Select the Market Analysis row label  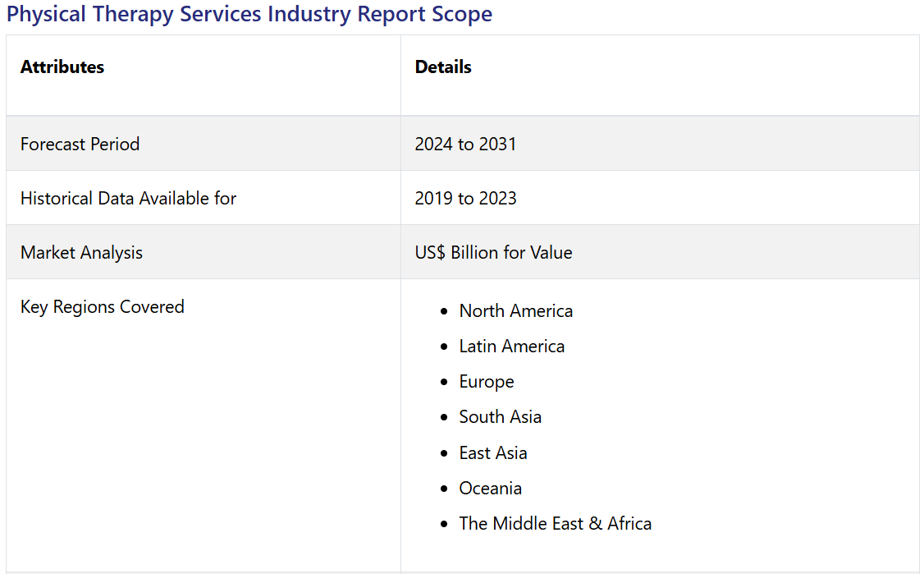(81, 252)
